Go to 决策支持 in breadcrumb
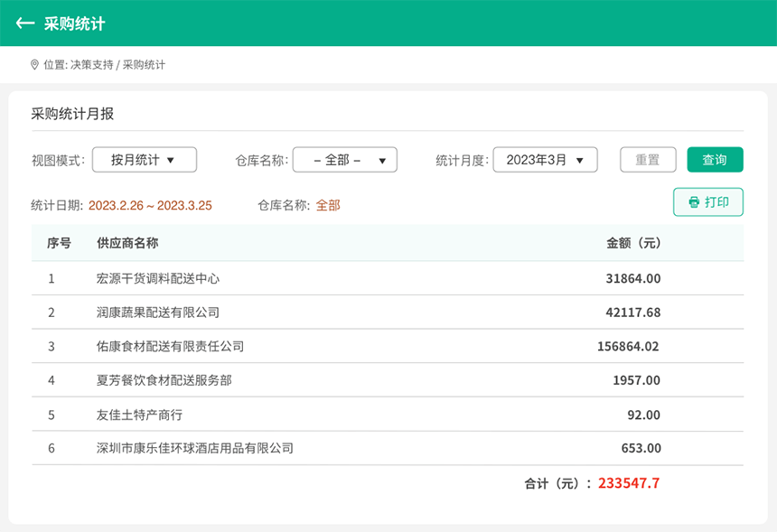The image size is (777, 532). click(x=91, y=65)
